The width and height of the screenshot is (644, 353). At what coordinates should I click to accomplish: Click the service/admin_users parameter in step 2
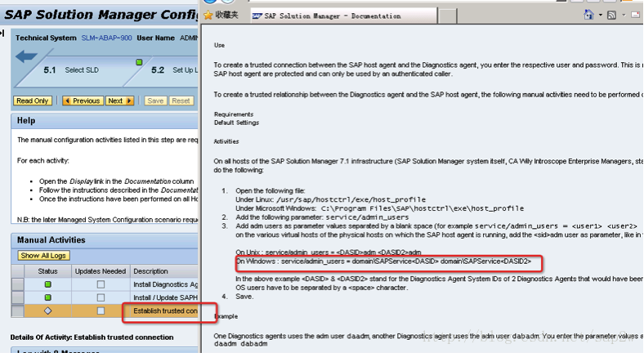tap(368, 217)
